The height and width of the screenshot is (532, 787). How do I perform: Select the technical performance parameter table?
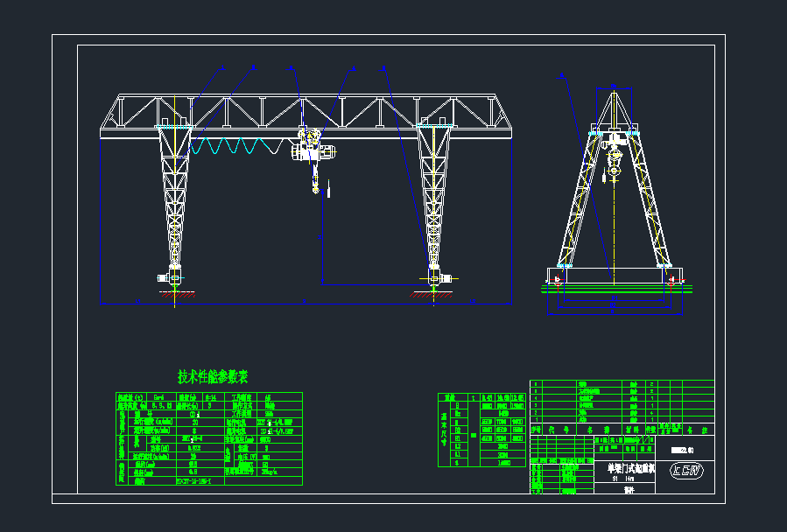click(209, 439)
